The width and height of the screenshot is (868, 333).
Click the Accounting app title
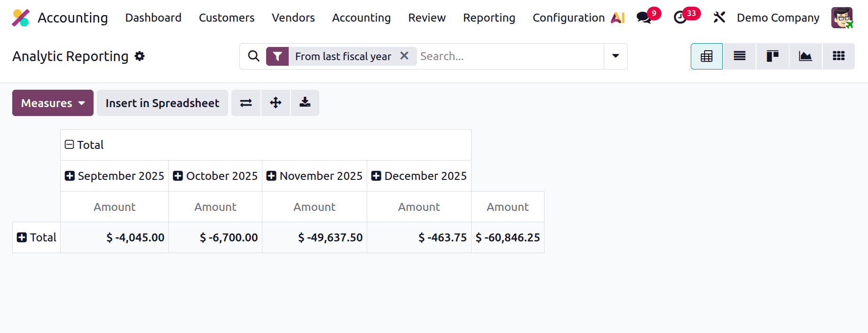[x=73, y=18]
